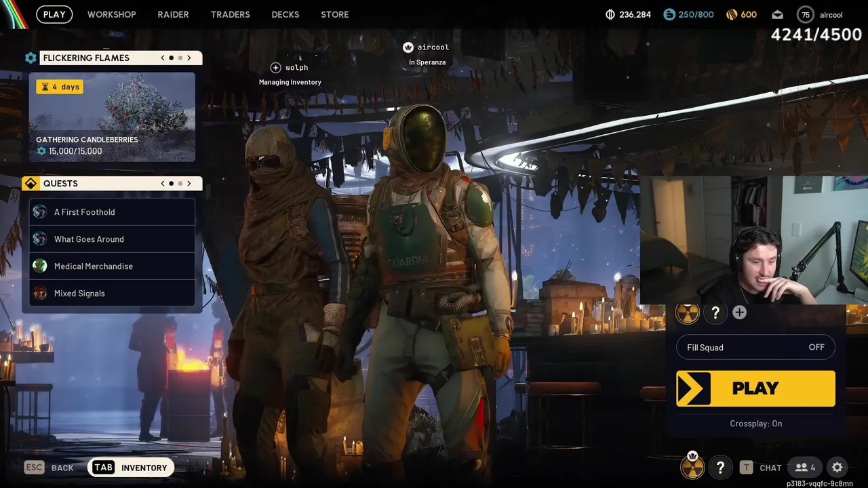The image size is (868, 488).
Task: Open the aircool profile name in top bar
Action: click(x=831, y=15)
